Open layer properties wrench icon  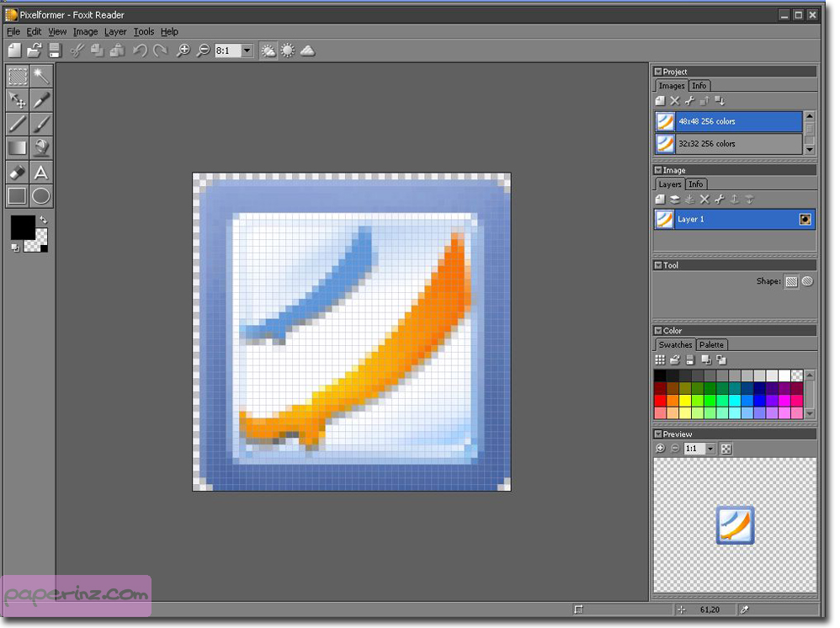tap(720, 200)
